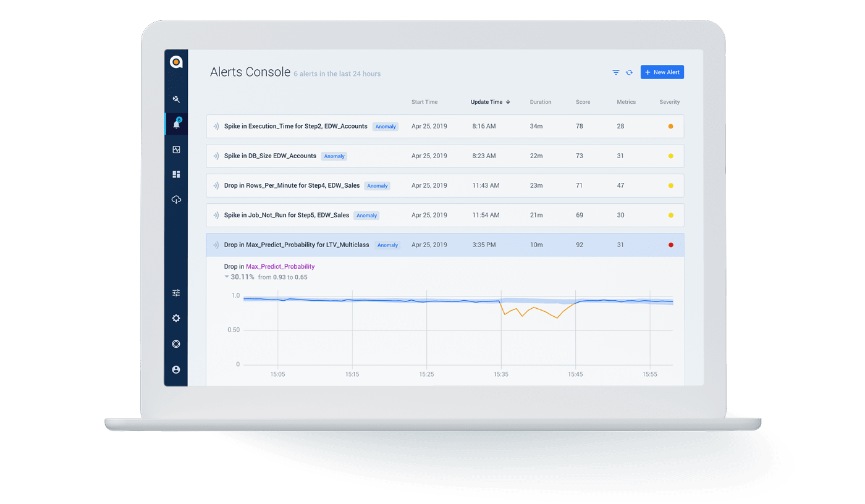The width and height of the screenshot is (865, 504).
Task: Click the Alerts Console heading
Action: tap(250, 72)
